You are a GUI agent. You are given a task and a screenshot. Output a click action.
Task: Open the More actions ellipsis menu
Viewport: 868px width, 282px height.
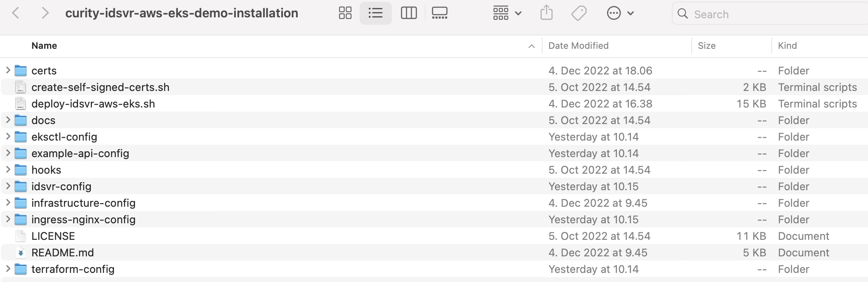pos(619,13)
